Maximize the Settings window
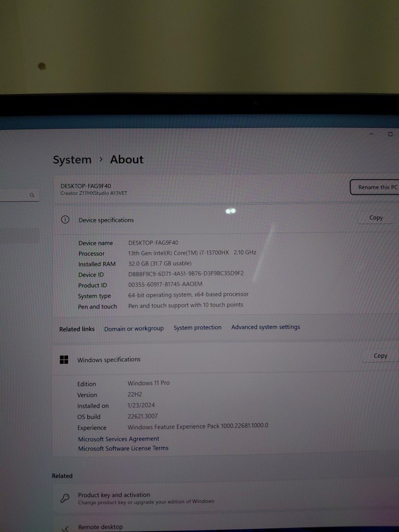The width and height of the screenshot is (399, 532). tap(390, 134)
